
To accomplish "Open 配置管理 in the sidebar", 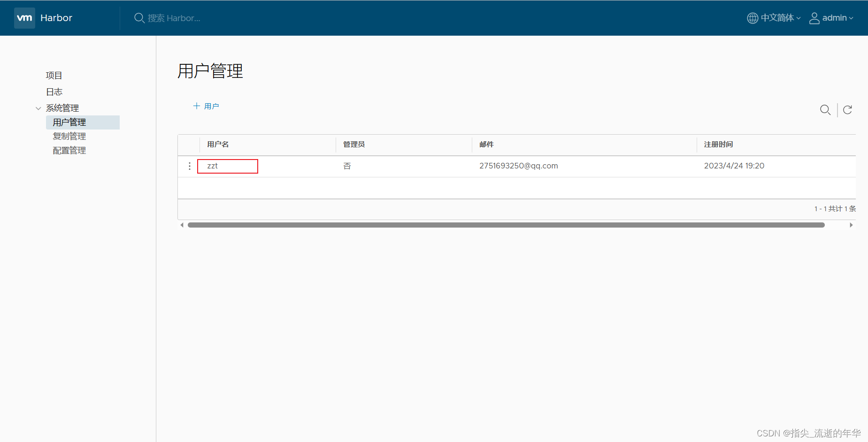I will pos(69,151).
